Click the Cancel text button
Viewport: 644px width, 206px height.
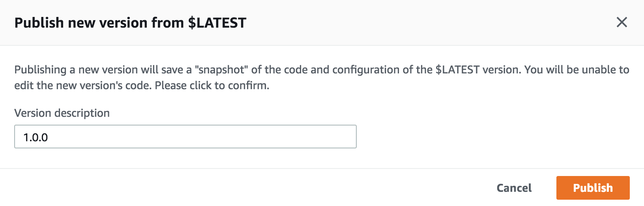click(x=514, y=188)
